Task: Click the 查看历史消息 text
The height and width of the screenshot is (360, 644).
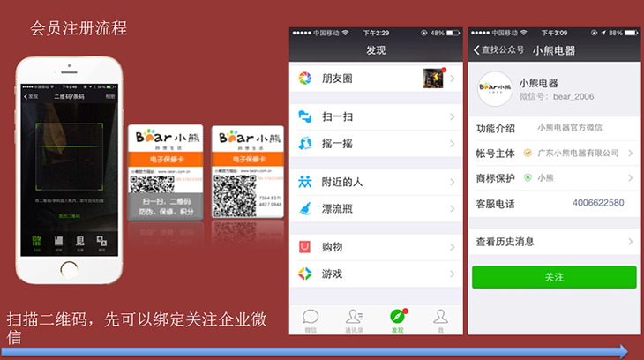Action: (505, 242)
